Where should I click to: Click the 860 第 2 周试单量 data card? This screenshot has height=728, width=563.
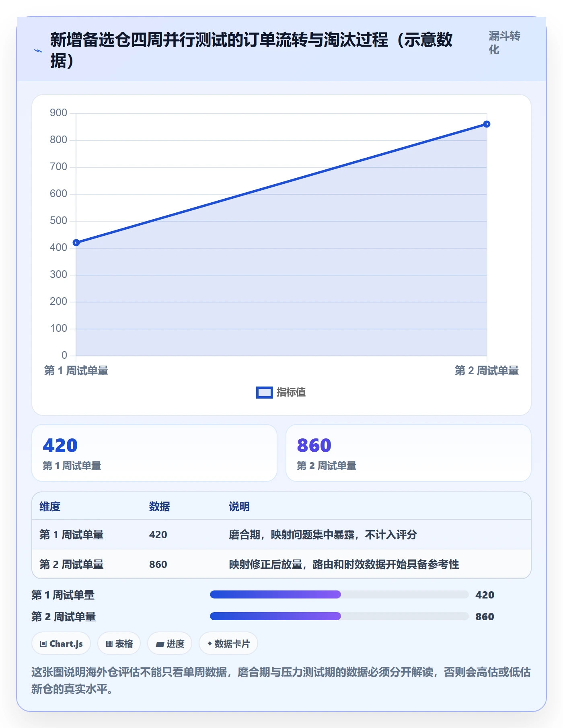click(x=409, y=453)
